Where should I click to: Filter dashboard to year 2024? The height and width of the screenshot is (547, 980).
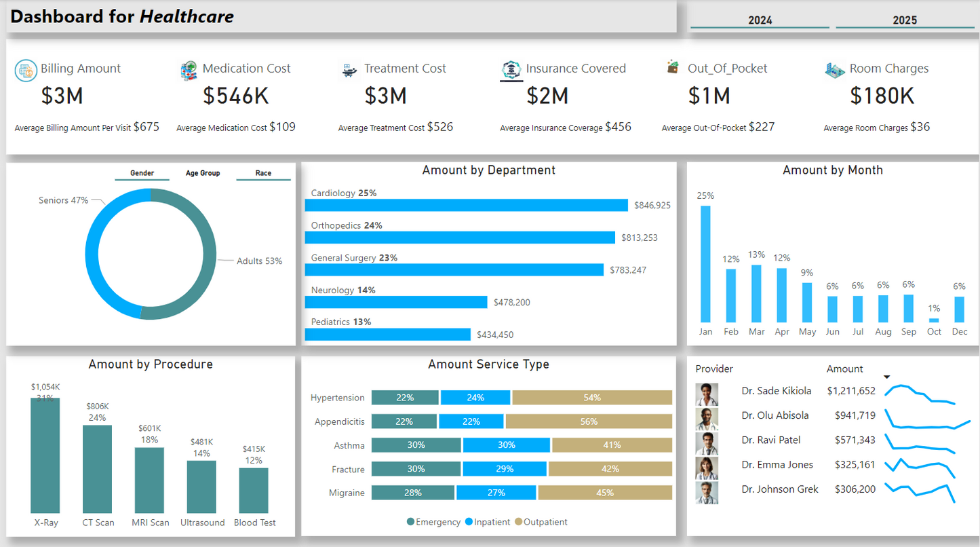point(760,20)
